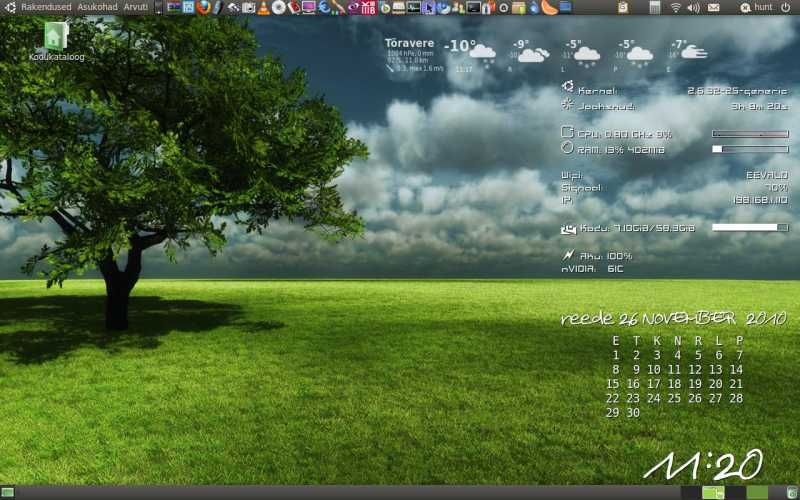
Task: Click the red tag launcher icon
Action: [x=294, y=7]
